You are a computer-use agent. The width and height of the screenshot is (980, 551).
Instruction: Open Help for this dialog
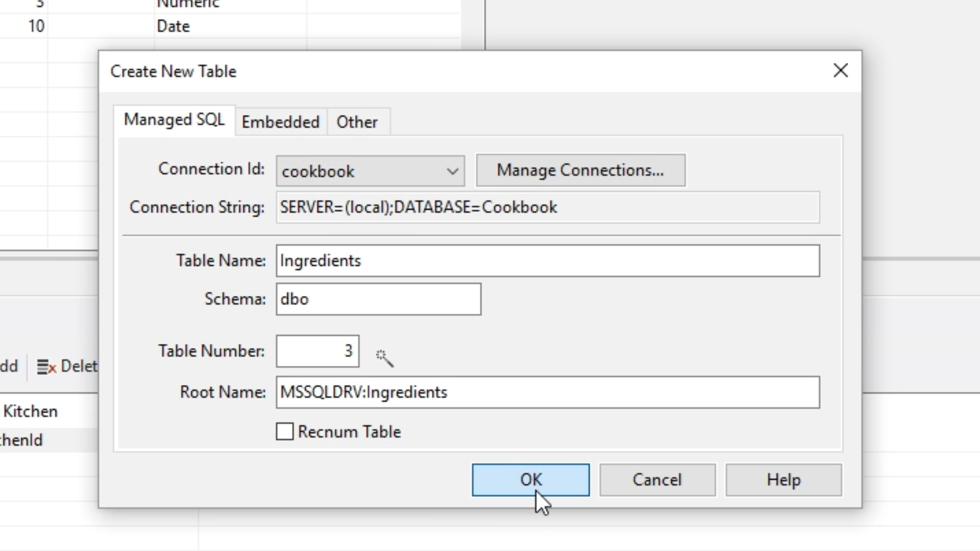pos(783,480)
